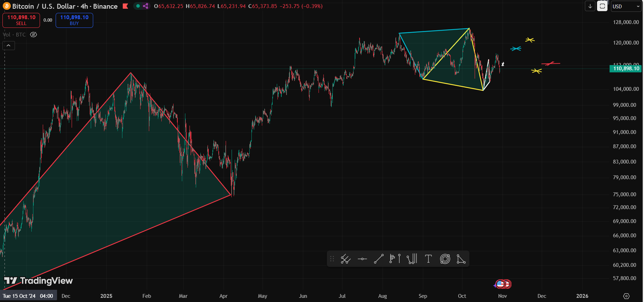This screenshot has width=644, height=302.
Task: Click the 87,000.00 price axis label
Action: click(625, 146)
